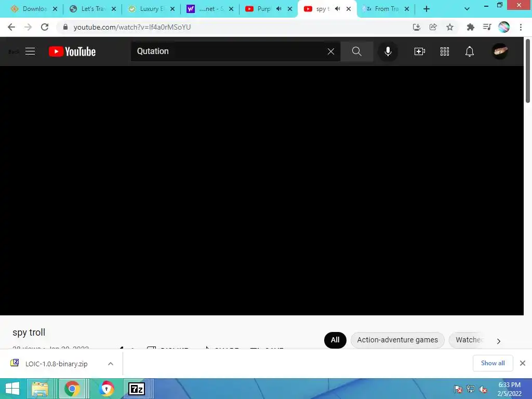Open the YouTube guide hamburger menu
Screen dimensions: 532x399
(x=30, y=51)
